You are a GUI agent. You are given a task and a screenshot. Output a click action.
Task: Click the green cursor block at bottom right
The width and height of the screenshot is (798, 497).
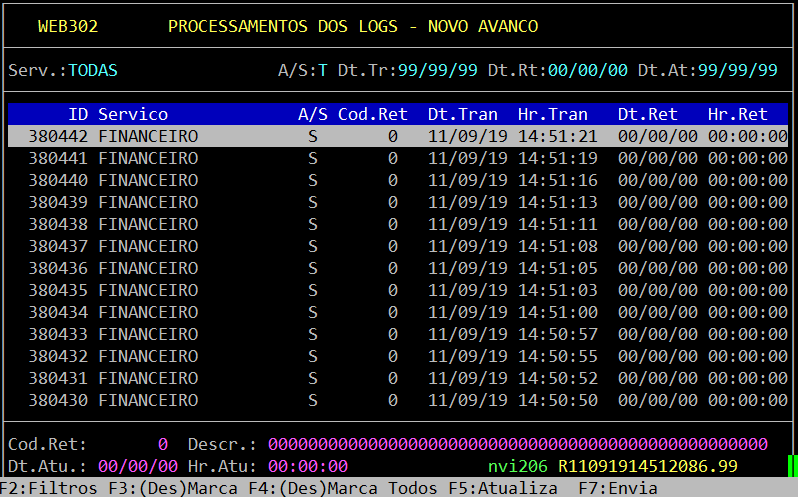tap(791, 466)
